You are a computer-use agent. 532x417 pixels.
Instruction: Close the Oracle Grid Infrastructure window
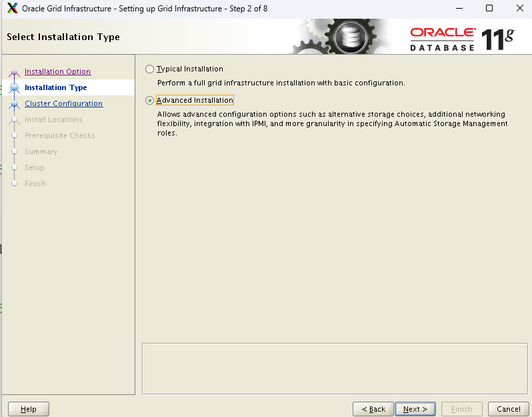(x=520, y=8)
